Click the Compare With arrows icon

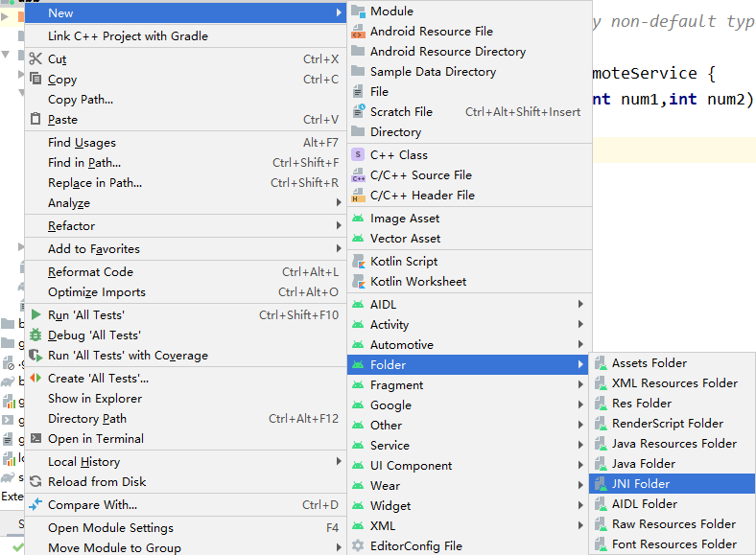pos(35,504)
